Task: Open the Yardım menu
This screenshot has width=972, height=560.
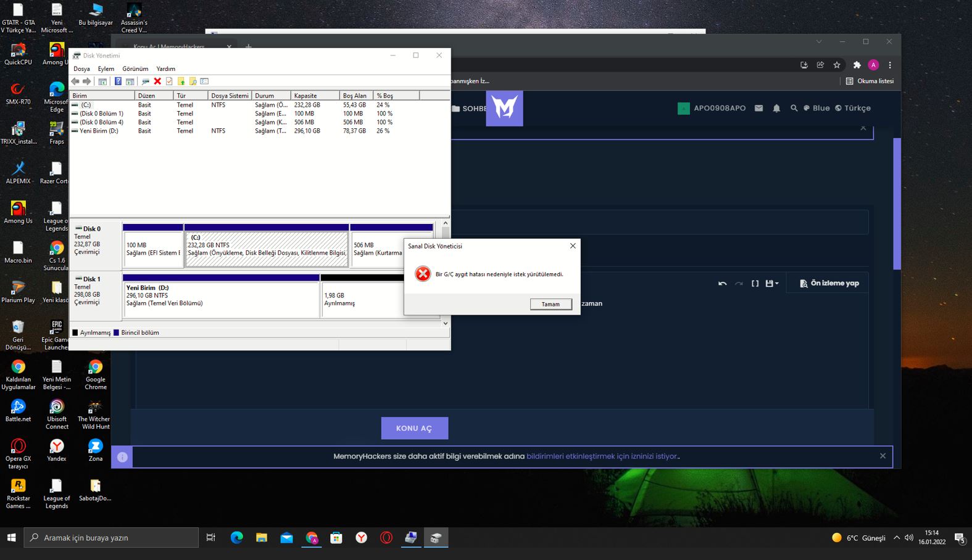Action: [165, 69]
